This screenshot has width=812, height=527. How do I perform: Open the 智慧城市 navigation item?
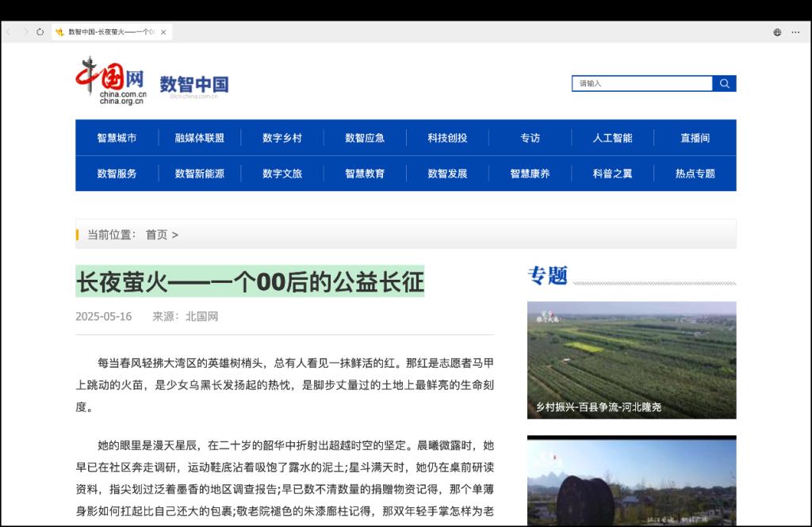[x=117, y=138]
